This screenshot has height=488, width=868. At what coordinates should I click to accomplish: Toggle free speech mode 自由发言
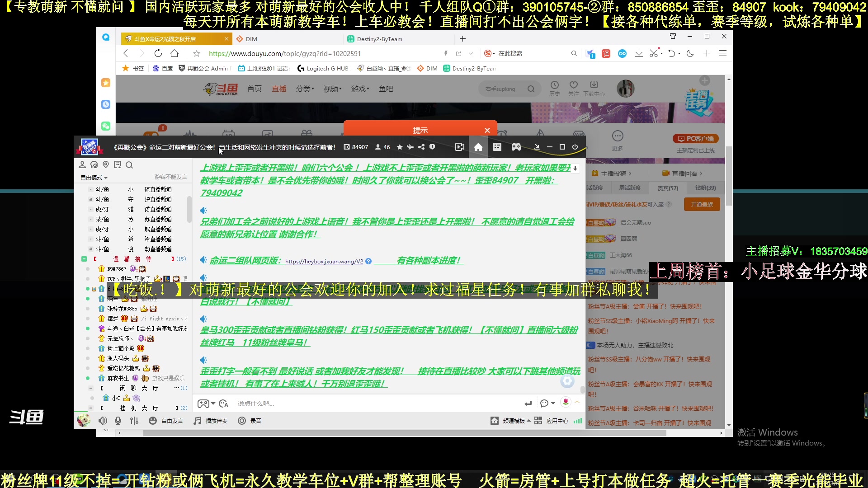(x=166, y=421)
